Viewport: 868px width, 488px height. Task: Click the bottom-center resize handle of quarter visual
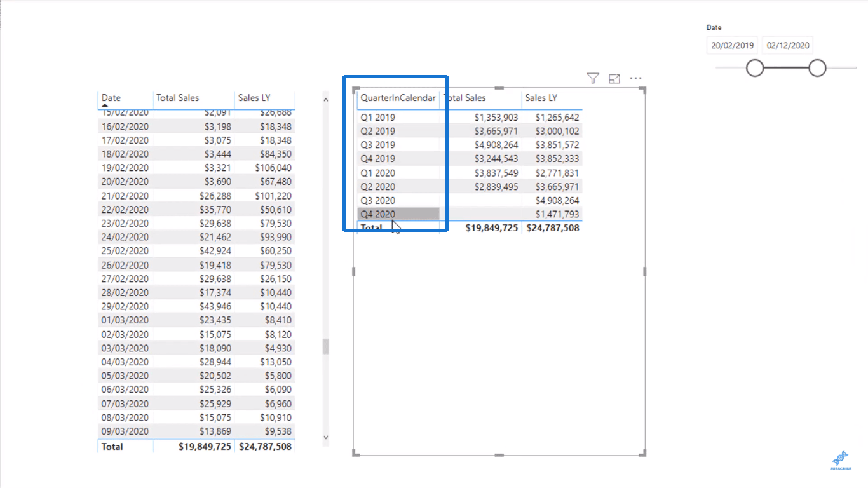click(x=499, y=455)
